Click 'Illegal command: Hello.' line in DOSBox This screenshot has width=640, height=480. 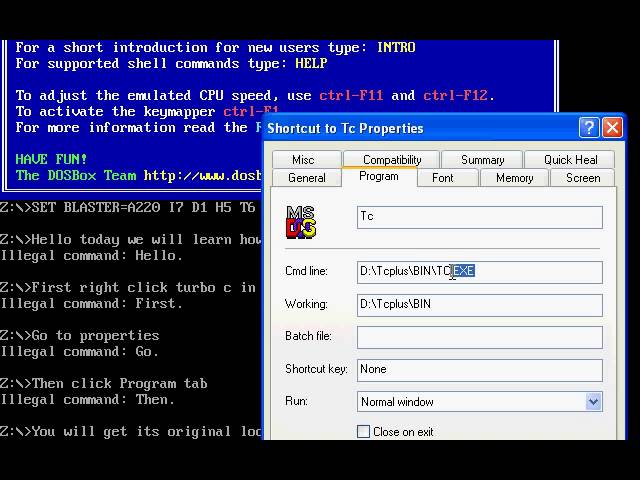coord(91,256)
